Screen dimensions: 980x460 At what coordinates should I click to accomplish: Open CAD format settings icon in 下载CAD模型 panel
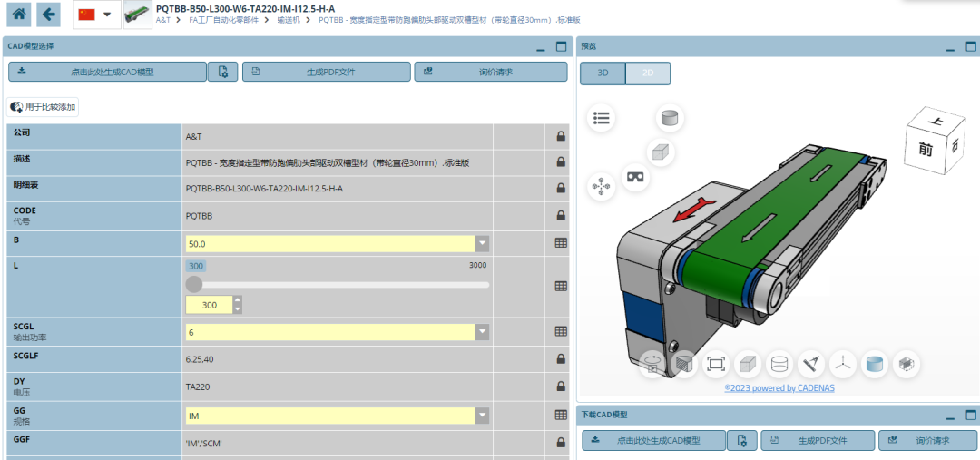(742, 440)
